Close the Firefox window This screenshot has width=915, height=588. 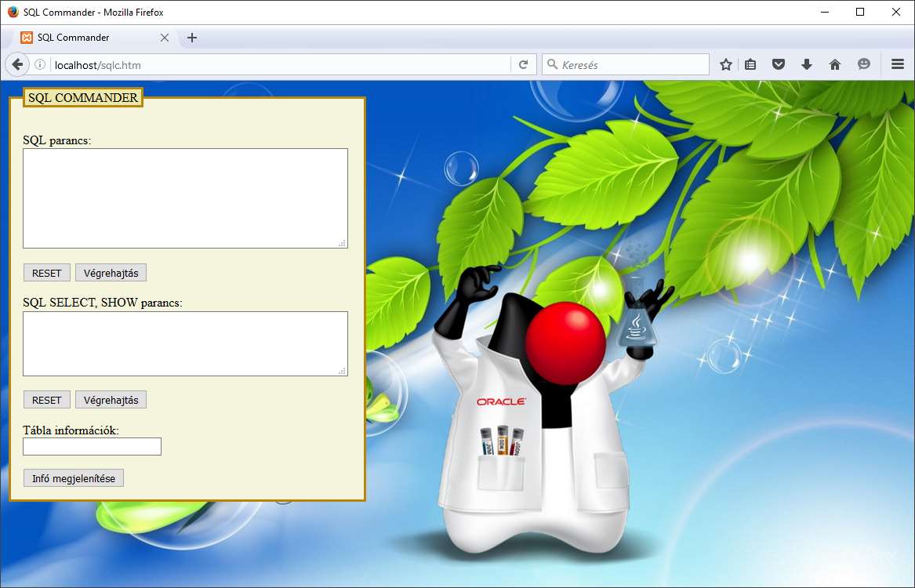896,13
